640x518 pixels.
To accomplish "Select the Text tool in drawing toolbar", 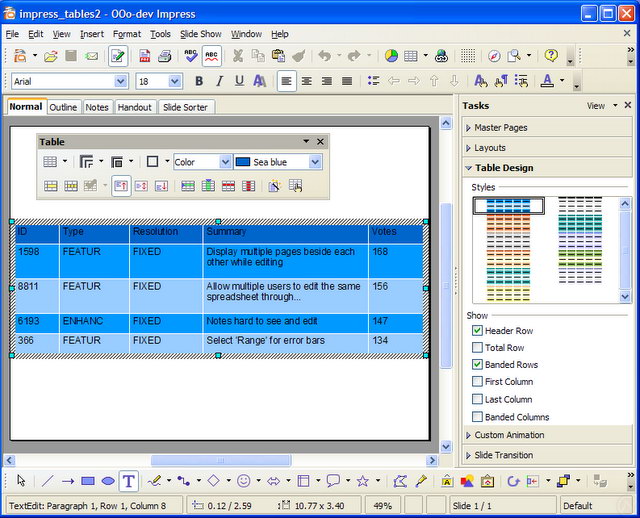I will [x=129, y=481].
